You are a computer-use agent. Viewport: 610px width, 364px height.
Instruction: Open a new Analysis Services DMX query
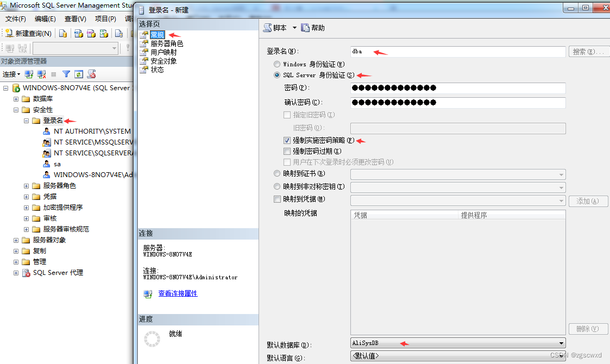(x=91, y=34)
